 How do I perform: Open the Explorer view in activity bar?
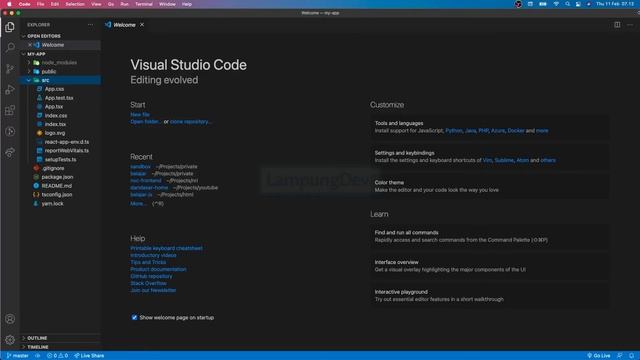[x=10, y=27]
